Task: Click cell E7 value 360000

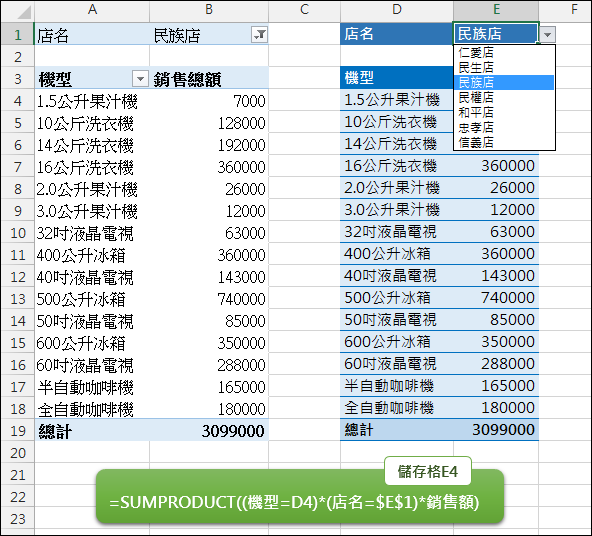Action: pos(496,165)
